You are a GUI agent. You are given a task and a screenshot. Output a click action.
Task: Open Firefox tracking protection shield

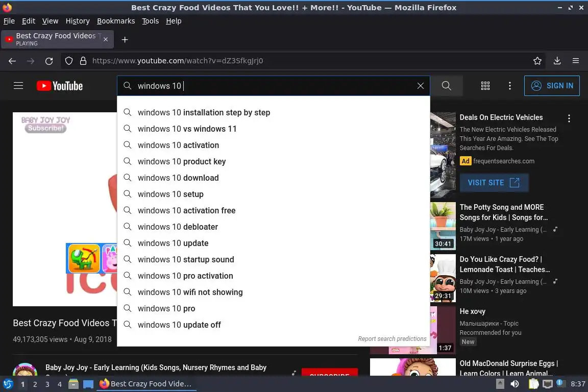click(x=69, y=61)
